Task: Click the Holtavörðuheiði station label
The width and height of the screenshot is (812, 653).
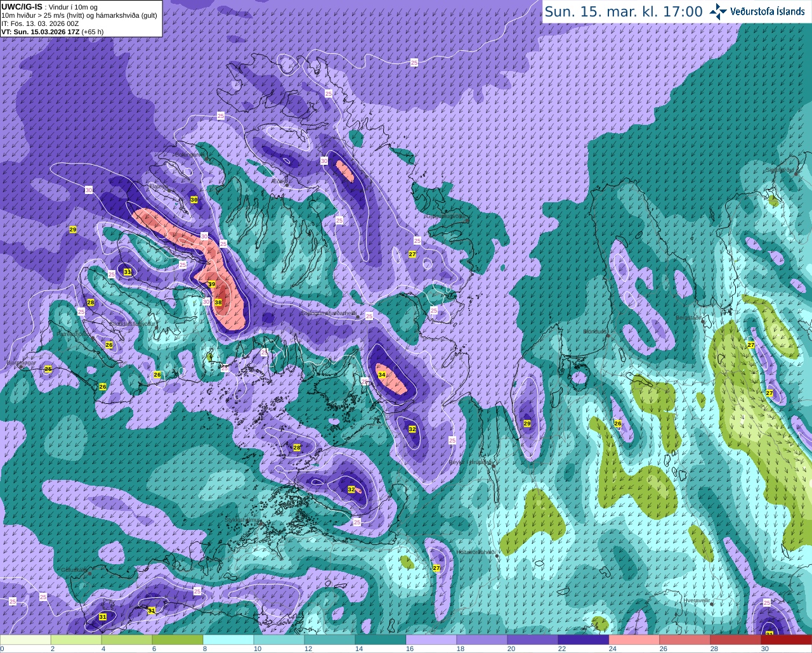Action: 476,552
